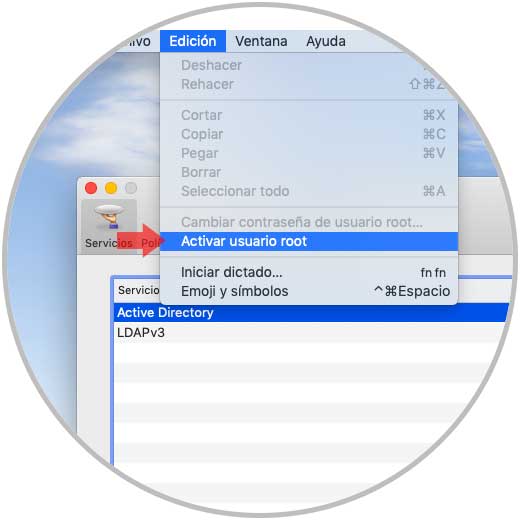Open the Ayuda menu
Screen dimensions: 520x520
click(x=326, y=41)
